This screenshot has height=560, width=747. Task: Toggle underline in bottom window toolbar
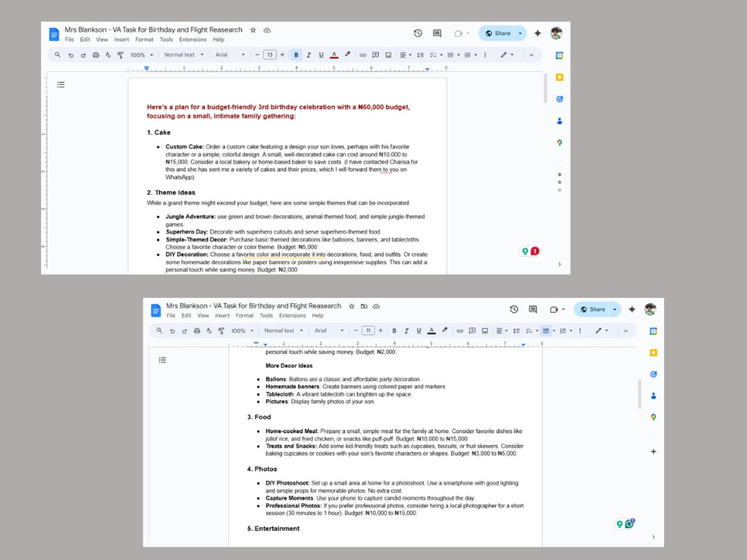click(x=419, y=331)
